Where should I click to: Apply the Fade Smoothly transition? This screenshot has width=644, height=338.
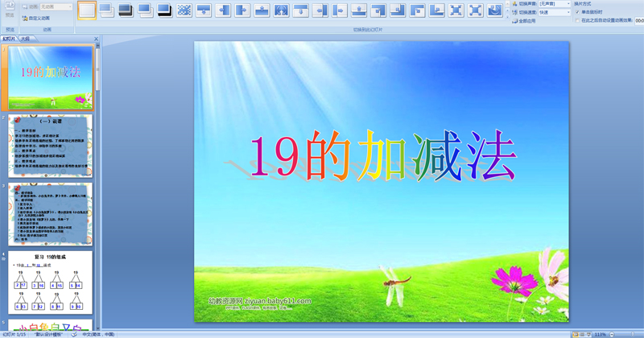click(106, 10)
